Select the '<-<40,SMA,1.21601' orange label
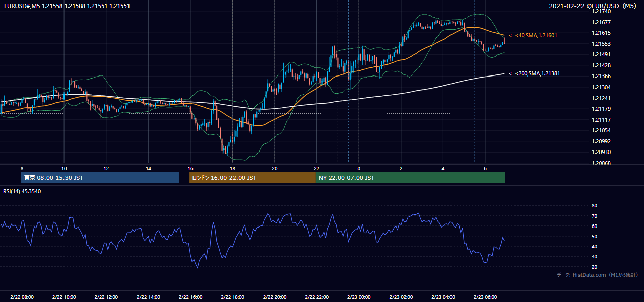Screen dimensions: 644x302 click(533, 35)
